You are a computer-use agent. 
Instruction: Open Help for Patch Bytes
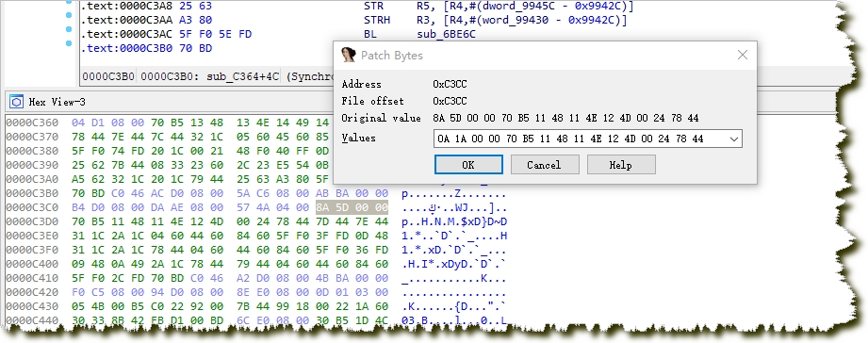tap(621, 165)
